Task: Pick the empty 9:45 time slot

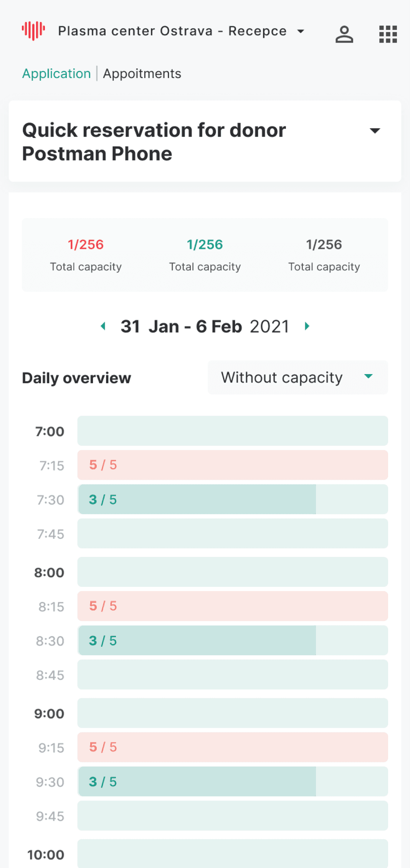Action: (233, 816)
